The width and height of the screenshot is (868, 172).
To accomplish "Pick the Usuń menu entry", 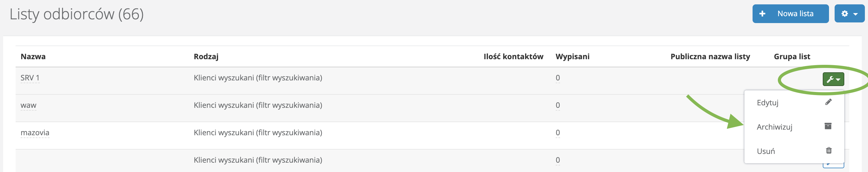I will pyautogui.click(x=766, y=151).
